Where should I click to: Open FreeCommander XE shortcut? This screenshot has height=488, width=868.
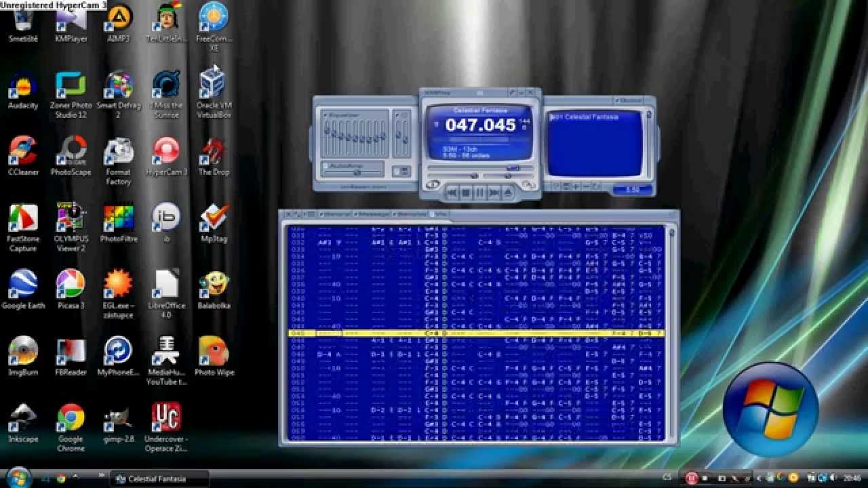tap(214, 27)
